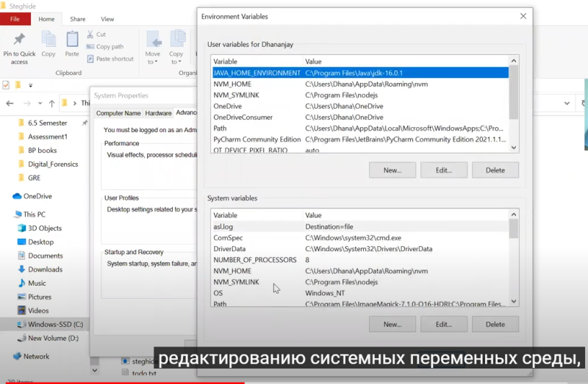
Task: Switch to the Hardware tab in System Properties
Action: click(x=158, y=113)
